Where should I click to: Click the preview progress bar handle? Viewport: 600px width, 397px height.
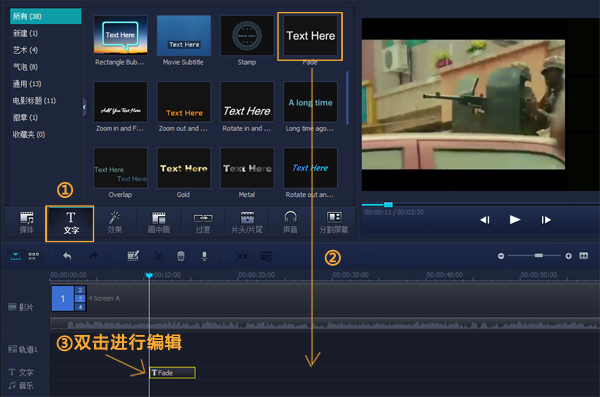coord(388,205)
